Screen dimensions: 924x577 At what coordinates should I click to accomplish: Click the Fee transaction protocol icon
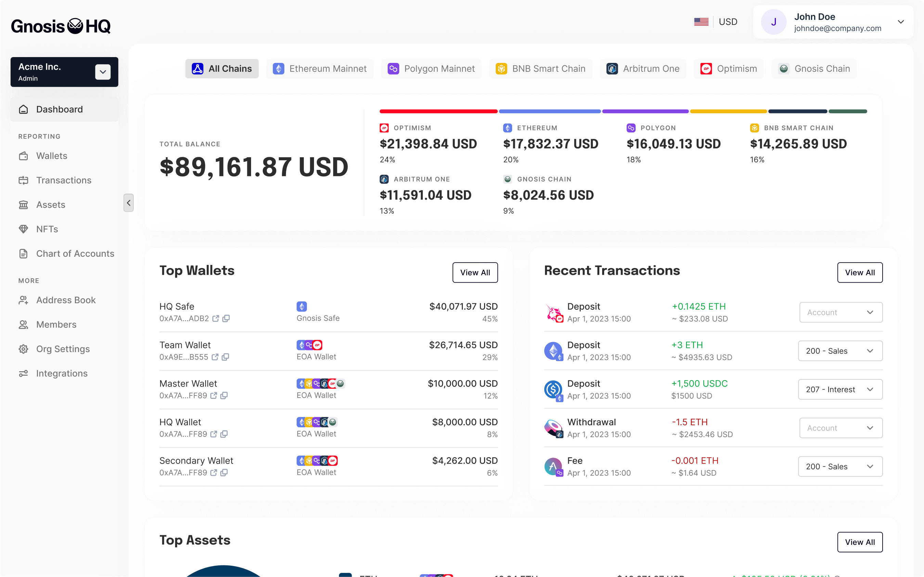click(x=554, y=467)
